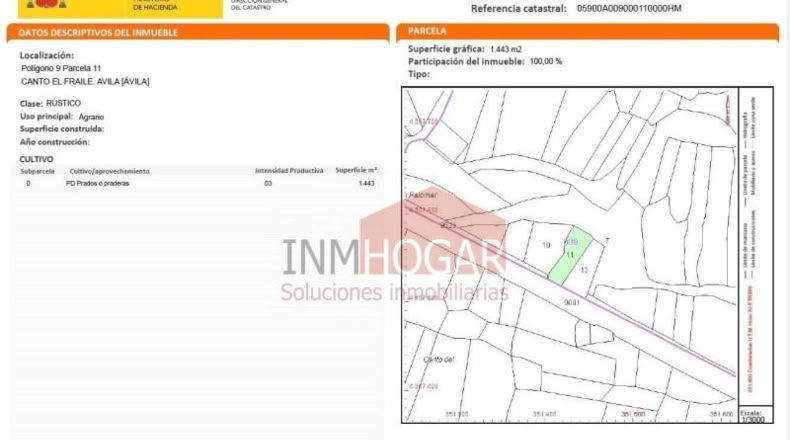Select the 'Polígono 9 Parcela 11' text

(61, 68)
